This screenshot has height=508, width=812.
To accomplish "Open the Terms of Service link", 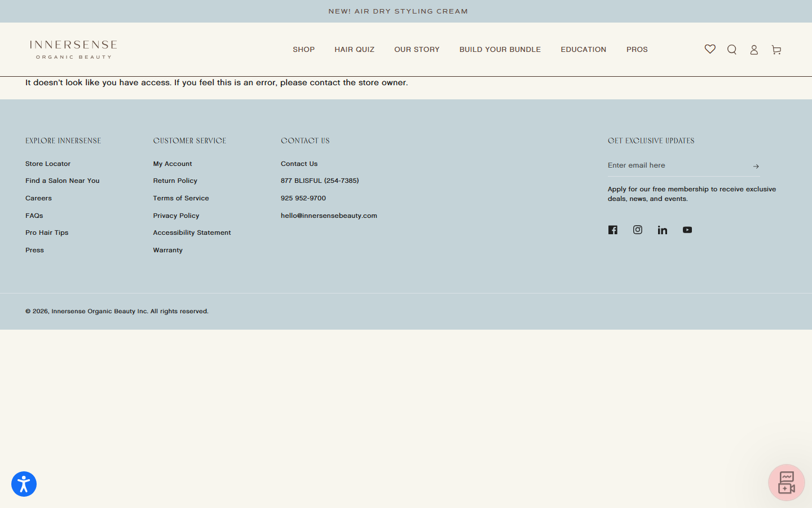I will pyautogui.click(x=181, y=198).
